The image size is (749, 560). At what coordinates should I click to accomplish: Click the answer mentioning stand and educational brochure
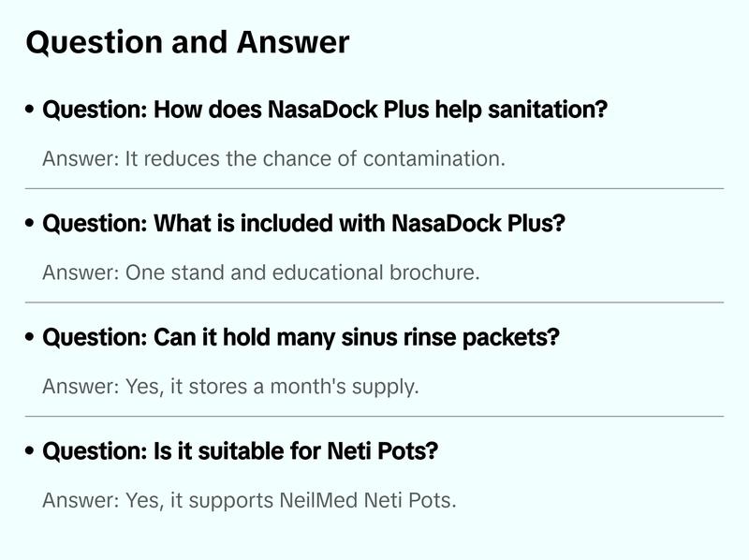pyautogui.click(x=260, y=273)
